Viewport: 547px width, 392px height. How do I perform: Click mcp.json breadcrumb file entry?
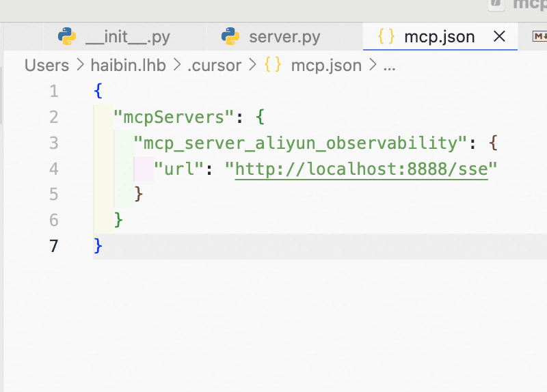tap(326, 66)
